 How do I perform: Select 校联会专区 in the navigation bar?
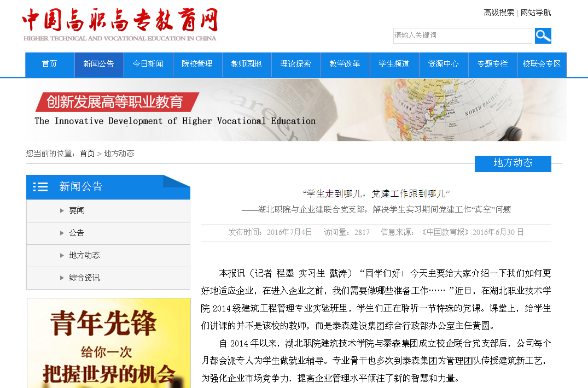tap(542, 64)
